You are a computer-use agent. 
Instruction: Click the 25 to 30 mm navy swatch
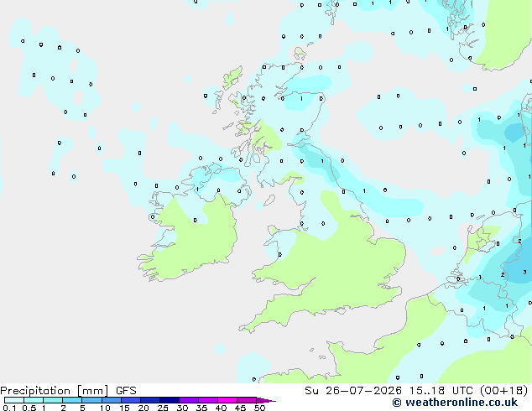click(170, 400)
